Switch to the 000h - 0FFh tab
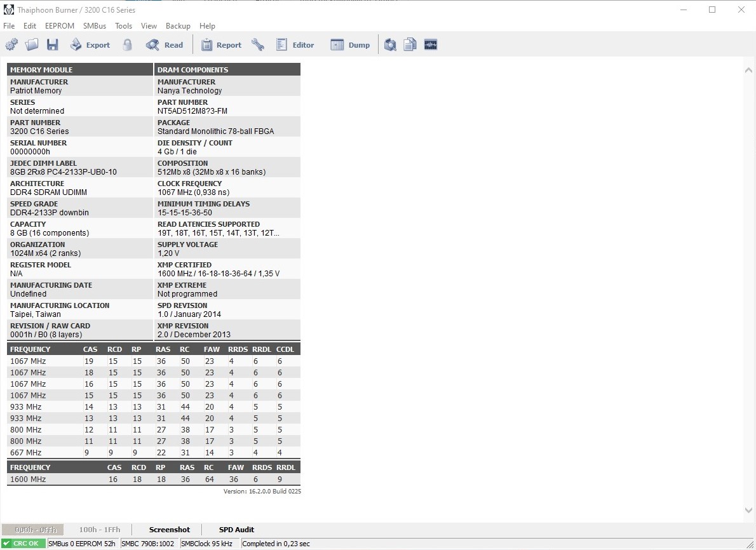 (33, 530)
